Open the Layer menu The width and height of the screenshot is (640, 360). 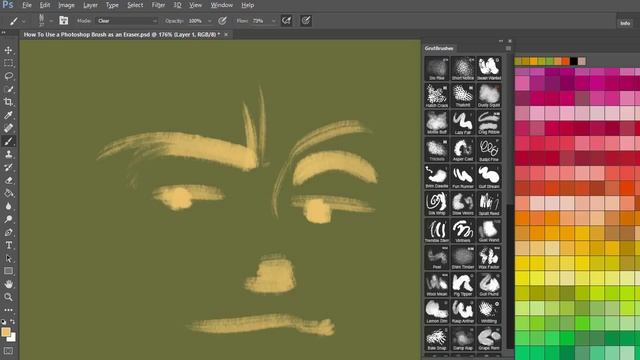[x=90, y=5]
